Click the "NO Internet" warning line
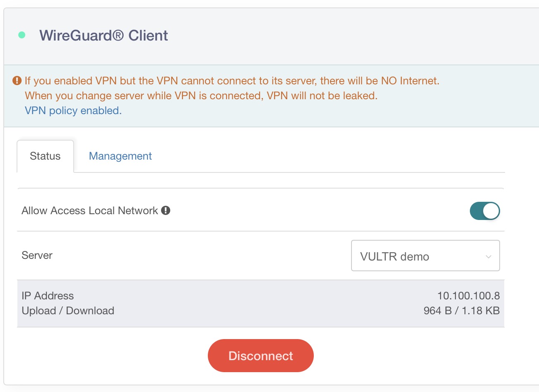Image resolution: width=539 pixels, height=392 pixels. pos(232,81)
